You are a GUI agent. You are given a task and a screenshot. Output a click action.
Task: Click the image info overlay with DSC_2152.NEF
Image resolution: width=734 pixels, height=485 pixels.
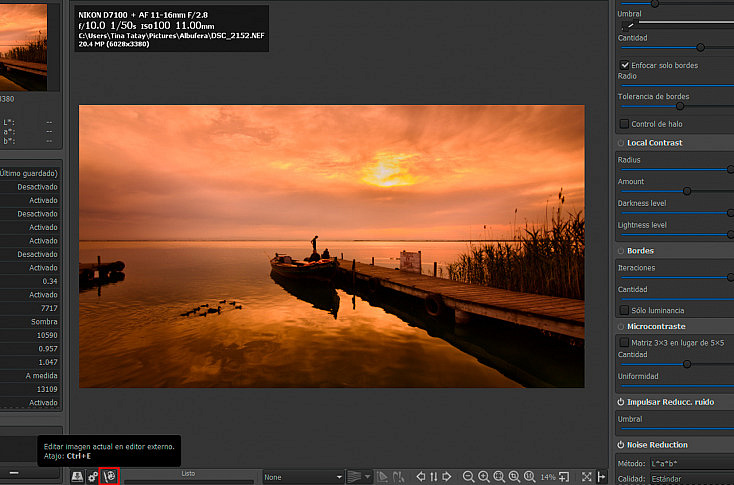[171, 28]
